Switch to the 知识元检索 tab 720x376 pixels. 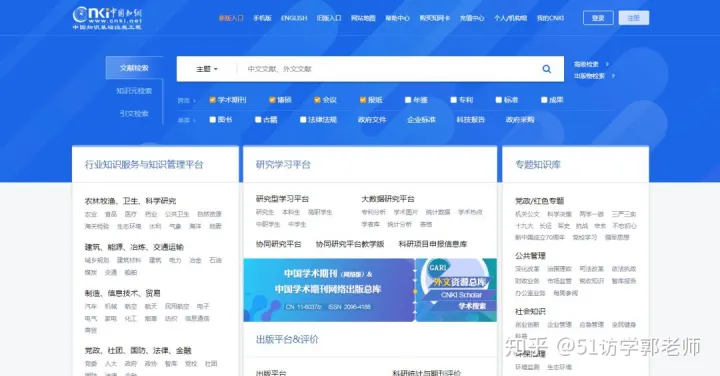134,91
